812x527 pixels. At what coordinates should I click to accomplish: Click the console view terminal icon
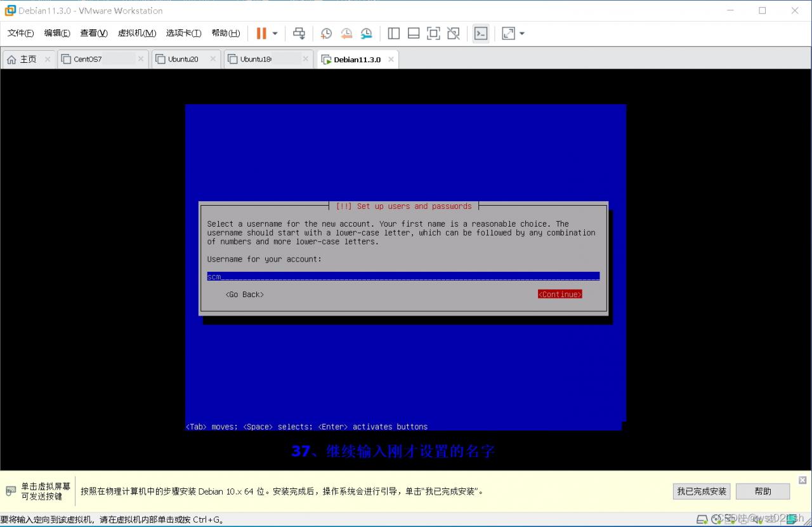click(481, 33)
